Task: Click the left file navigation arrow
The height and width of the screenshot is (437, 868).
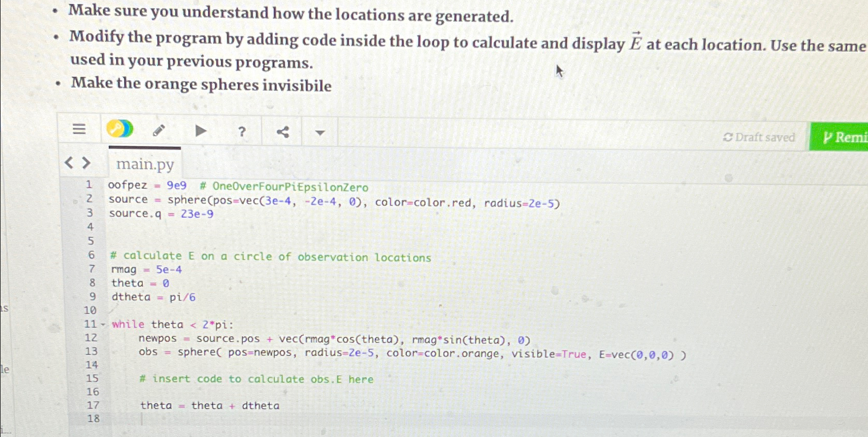Action: 69,163
